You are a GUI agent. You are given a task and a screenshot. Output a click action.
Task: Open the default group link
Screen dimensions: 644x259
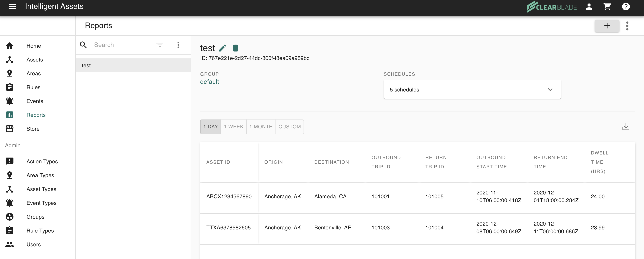coord(209,82)
